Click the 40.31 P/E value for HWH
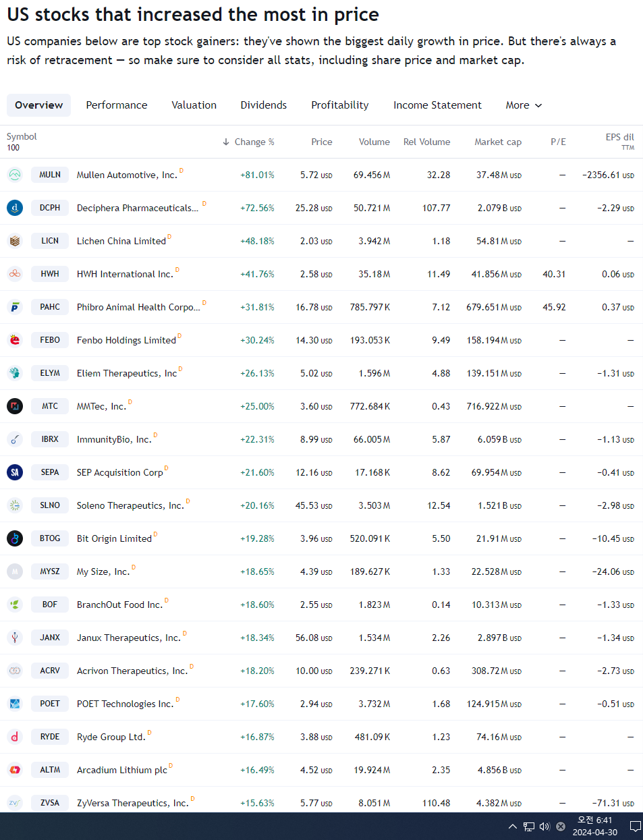The width and height of the screenshot is (643, 840). click(554, 274)
